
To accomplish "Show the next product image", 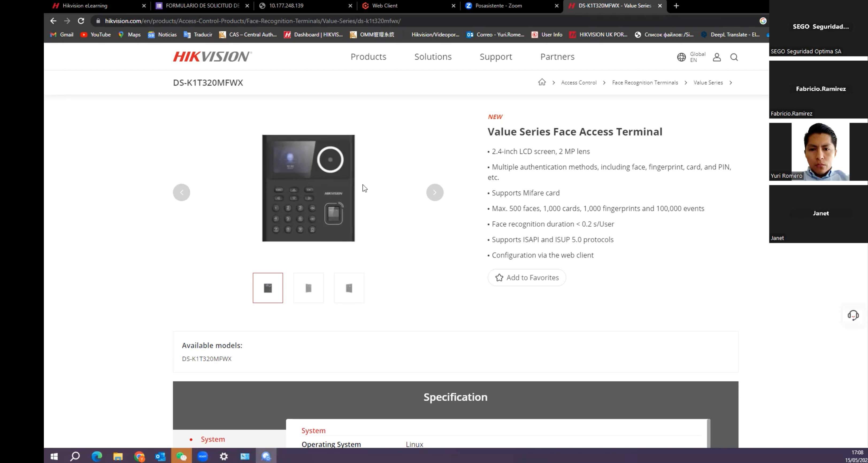I will [x=435, y=192].
